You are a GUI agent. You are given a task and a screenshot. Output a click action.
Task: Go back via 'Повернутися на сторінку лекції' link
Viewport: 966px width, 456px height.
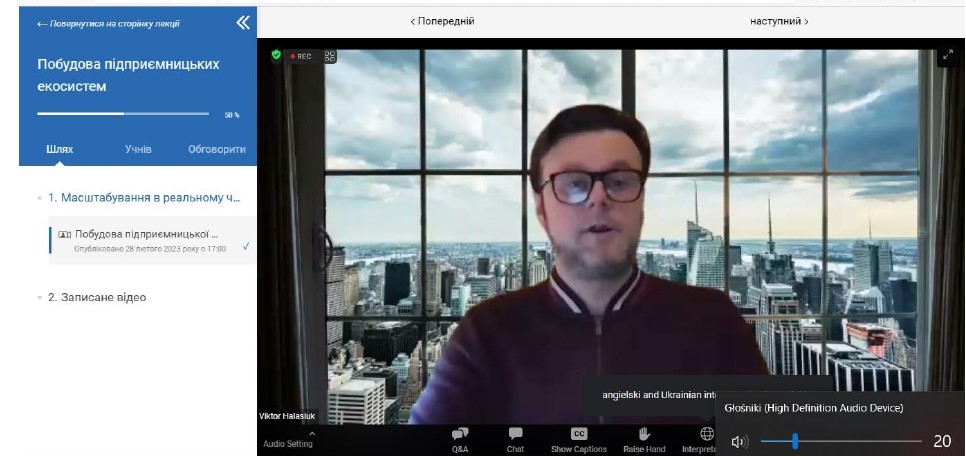108,24
